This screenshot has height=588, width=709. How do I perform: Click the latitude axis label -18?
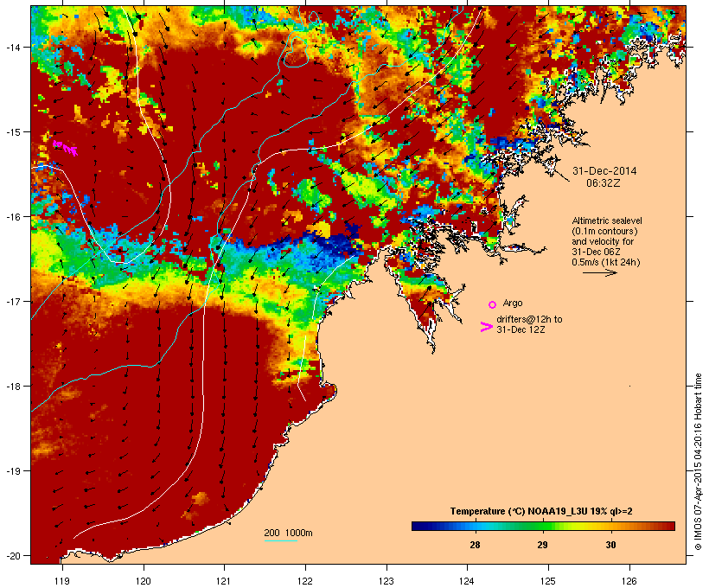pos(12,386)
